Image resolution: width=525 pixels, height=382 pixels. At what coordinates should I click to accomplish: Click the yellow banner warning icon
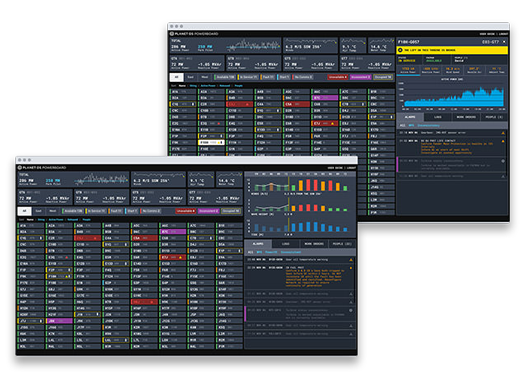(x=400, y=50)
